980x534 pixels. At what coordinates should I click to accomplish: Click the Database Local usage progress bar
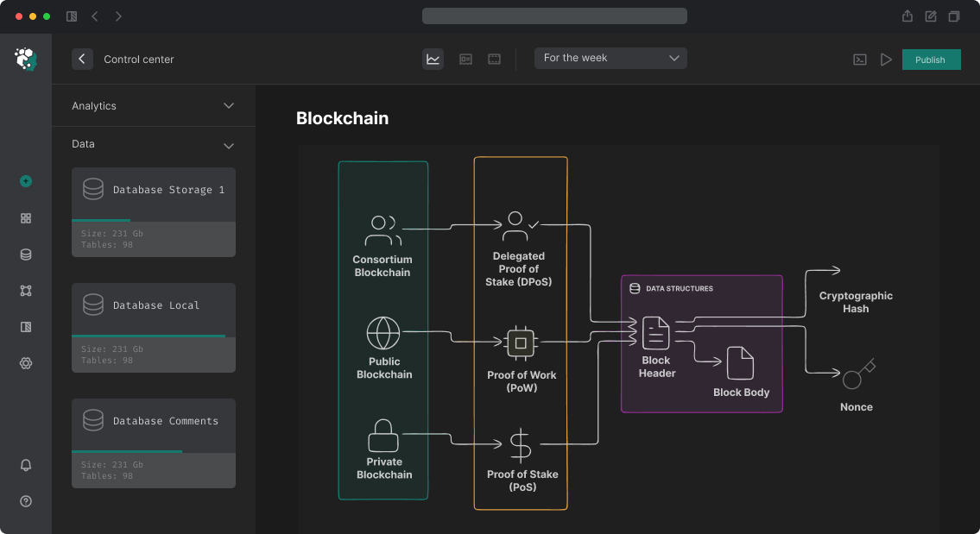coord(149,336)
